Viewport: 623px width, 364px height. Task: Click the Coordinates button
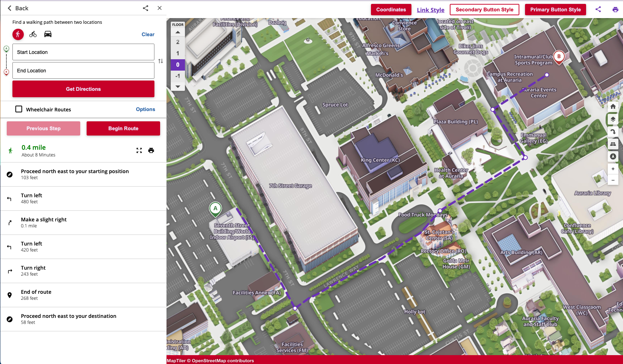point(391,10)
